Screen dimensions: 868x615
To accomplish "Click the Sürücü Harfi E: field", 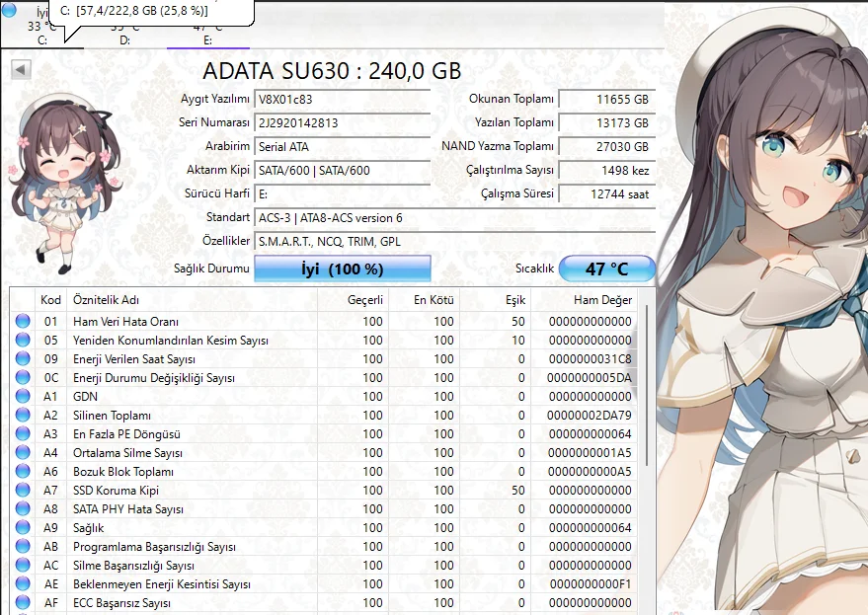I will tap(342, 194).
